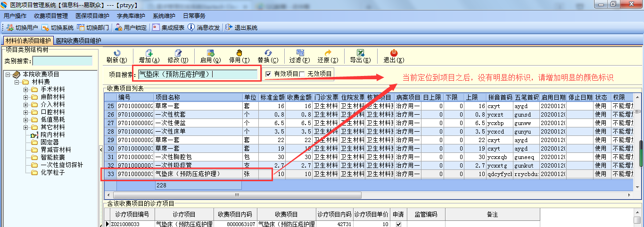Click the 启用(Q) enable icon

click(211, 53)
